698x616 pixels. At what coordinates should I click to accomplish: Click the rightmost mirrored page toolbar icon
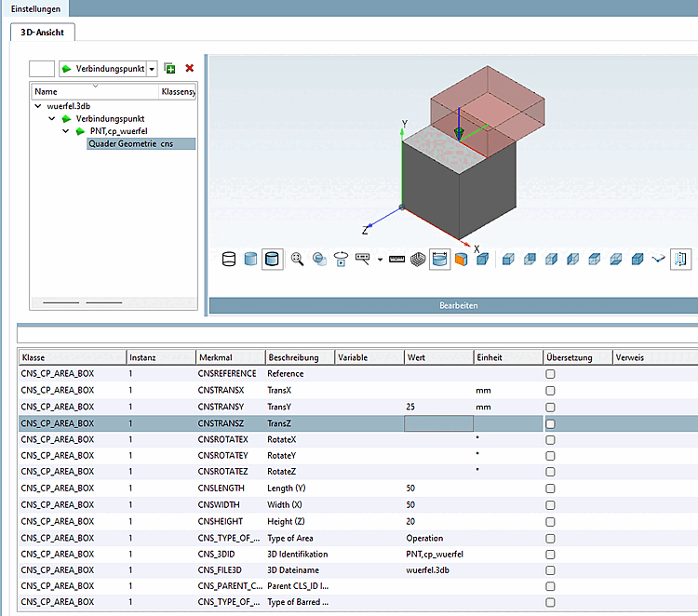tap(681, 260)
